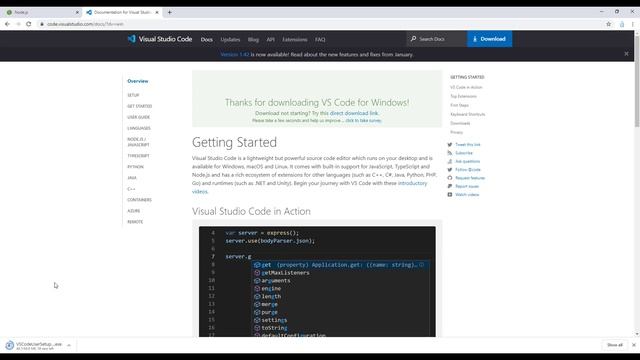Click the YouTube icon beside Watch videos
Viewport: 640px width, 360px height.
[x=450, y=195]
